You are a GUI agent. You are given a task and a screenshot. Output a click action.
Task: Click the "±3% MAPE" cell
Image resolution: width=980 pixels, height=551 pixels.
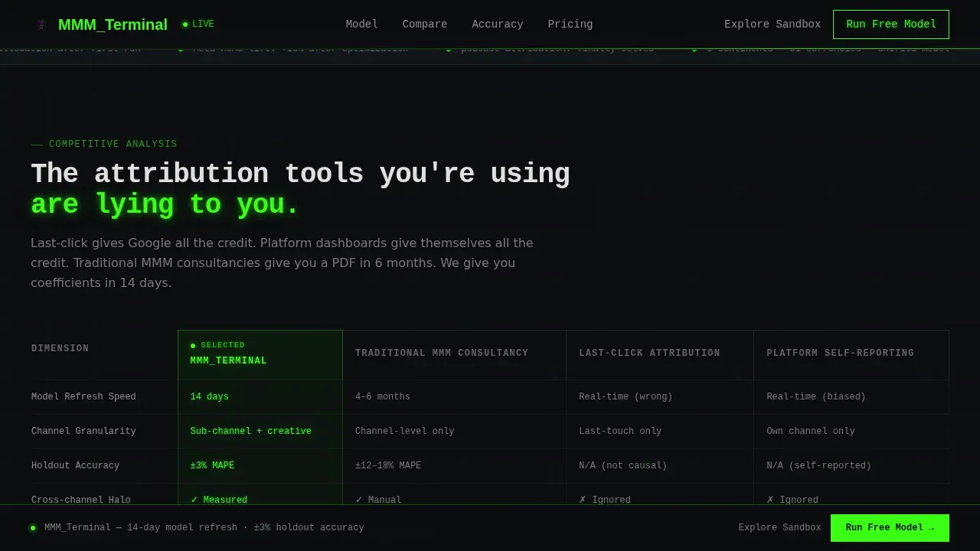[x=260, y=466]
